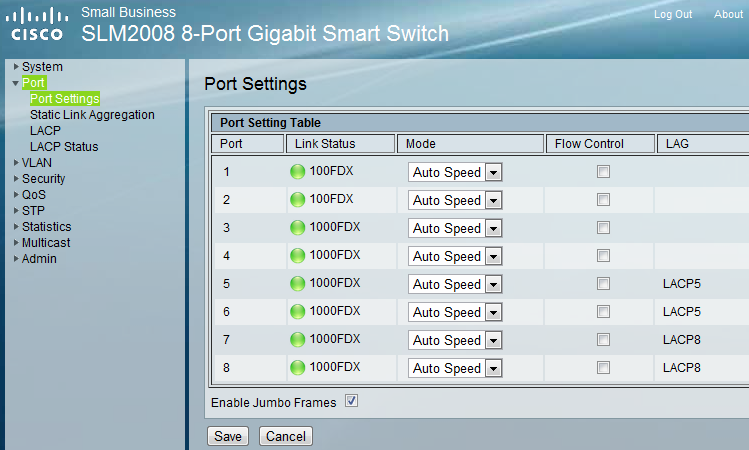Open Mode dropdown for port 7
The width and height of the screenshot is (749, 450).
coord(455,340)
